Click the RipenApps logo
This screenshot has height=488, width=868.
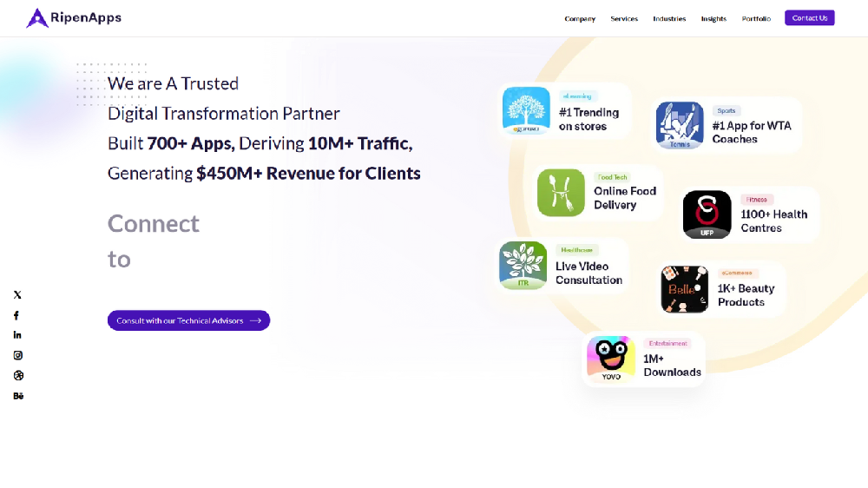[74, 17]
